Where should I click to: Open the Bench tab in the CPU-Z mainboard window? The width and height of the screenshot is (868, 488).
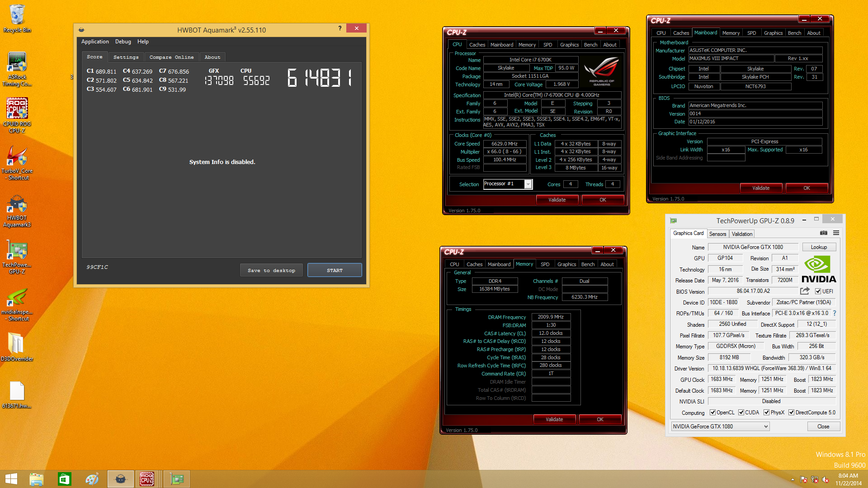pos(794,33)
